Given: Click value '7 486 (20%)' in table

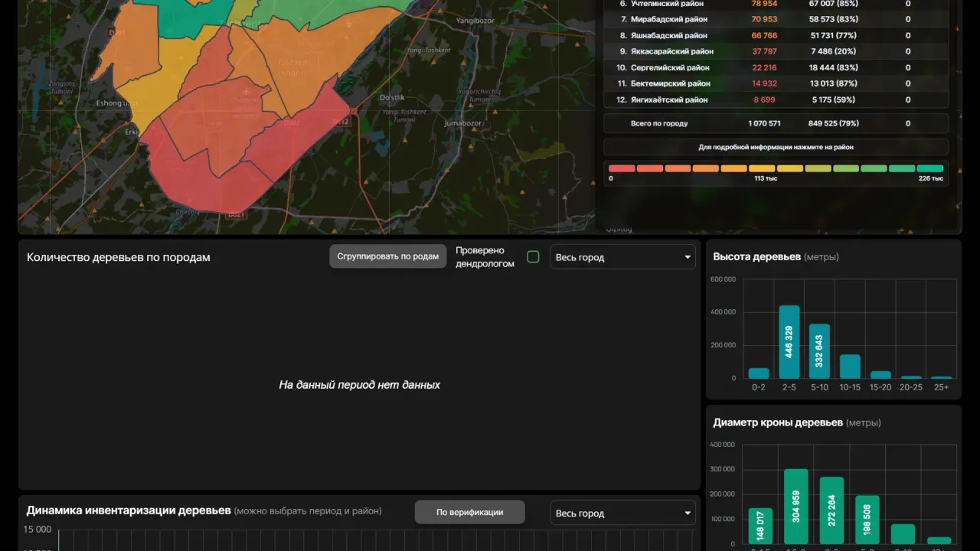Looking at the screenshot, I should pos(833,51).
